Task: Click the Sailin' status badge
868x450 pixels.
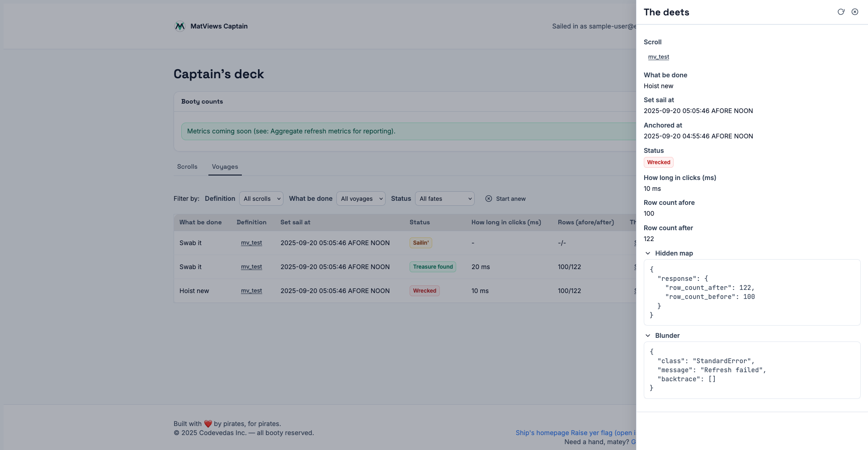Action: tap(420, 243)
